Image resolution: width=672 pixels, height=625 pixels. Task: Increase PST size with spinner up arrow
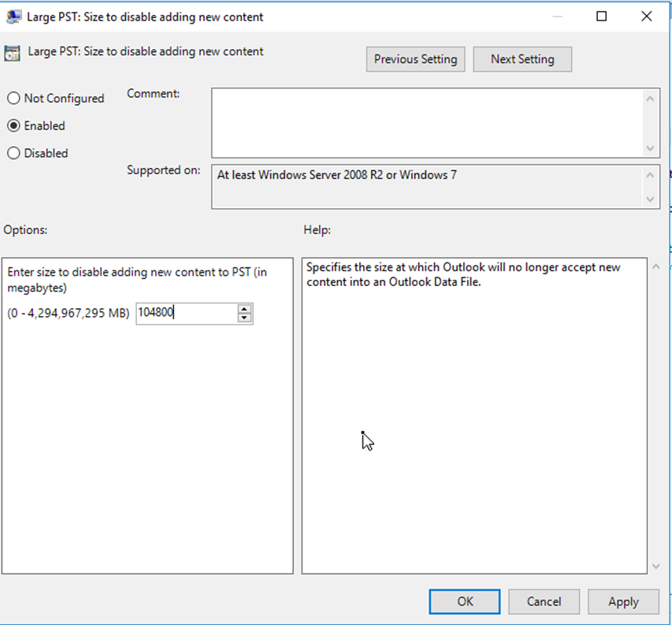(x=244, y=309)
